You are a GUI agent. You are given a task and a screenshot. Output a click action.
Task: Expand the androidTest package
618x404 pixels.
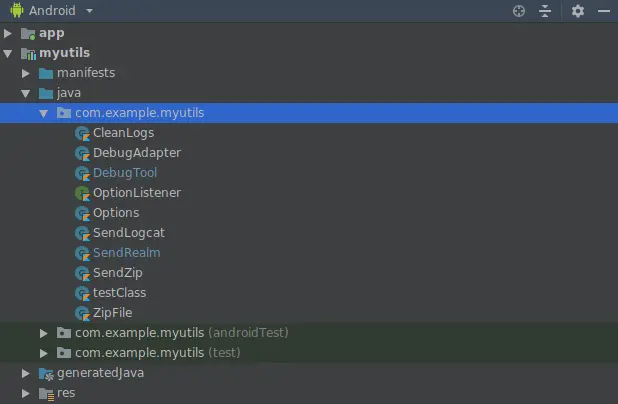pyautogui.click(x=44, y=332)
